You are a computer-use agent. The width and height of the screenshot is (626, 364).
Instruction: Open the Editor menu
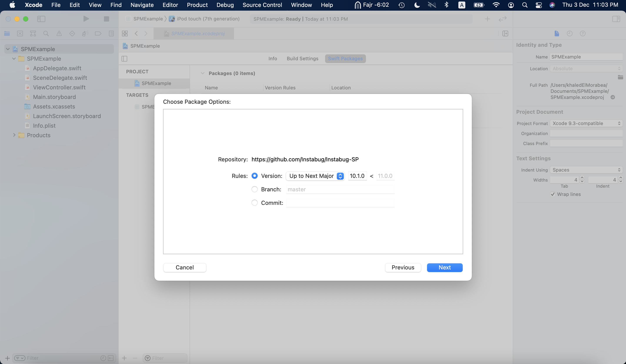[170, 5]
